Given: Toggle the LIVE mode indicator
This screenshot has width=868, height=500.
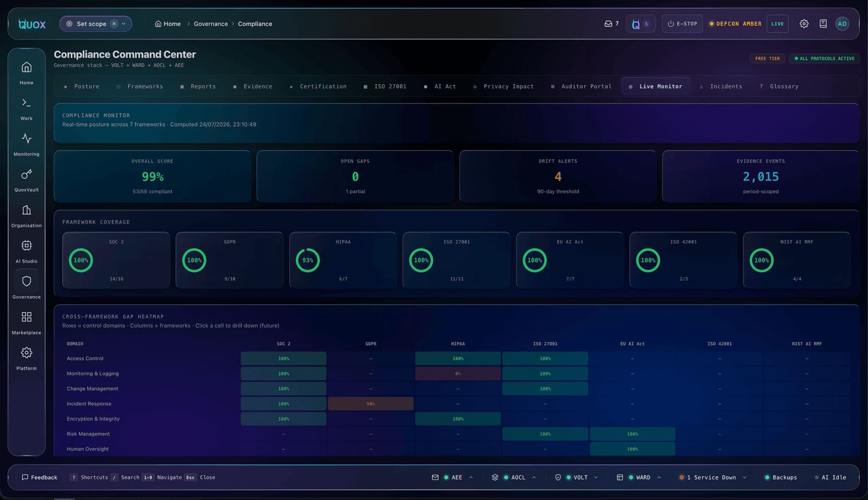Looking at the screenshot, I should coord(777,24).
